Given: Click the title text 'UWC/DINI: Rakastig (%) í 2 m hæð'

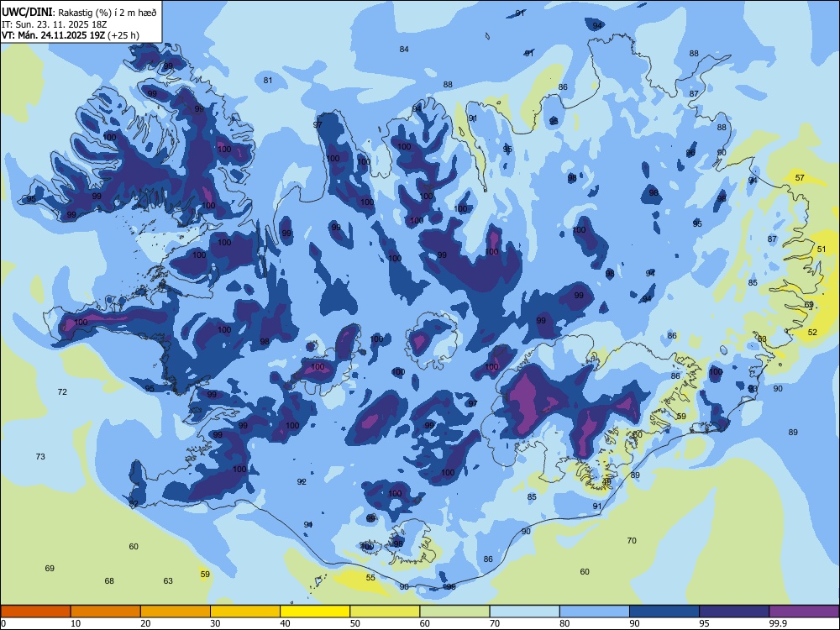Looking at the screenshot, I should point(79,13).
